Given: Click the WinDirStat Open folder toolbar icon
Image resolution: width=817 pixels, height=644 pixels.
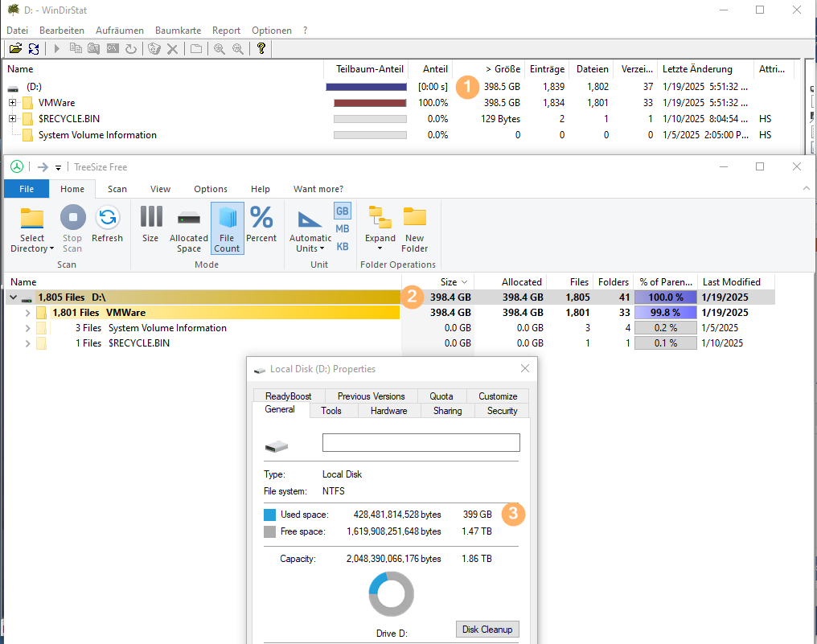Looking at the screenshot, I should tap(15, 48).
